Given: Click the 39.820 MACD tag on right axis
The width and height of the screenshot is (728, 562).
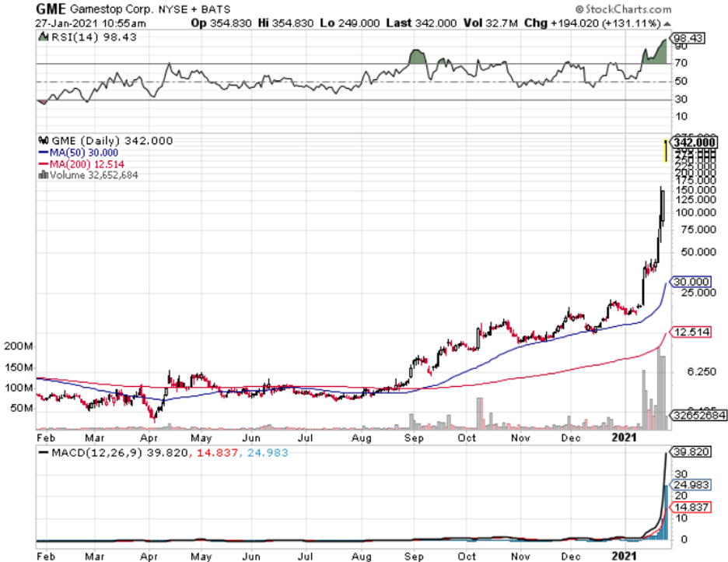Looking at the screenshot, I should (691, 452).
